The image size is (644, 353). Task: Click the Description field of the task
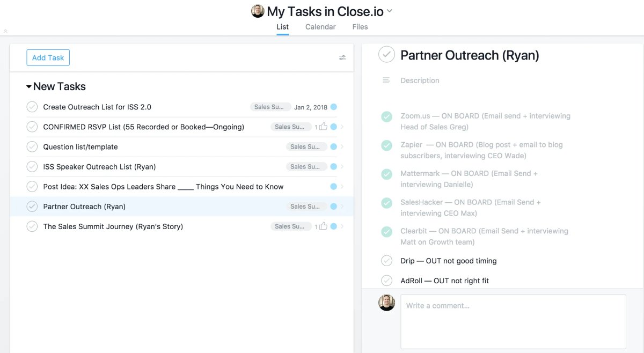(420, 80)
